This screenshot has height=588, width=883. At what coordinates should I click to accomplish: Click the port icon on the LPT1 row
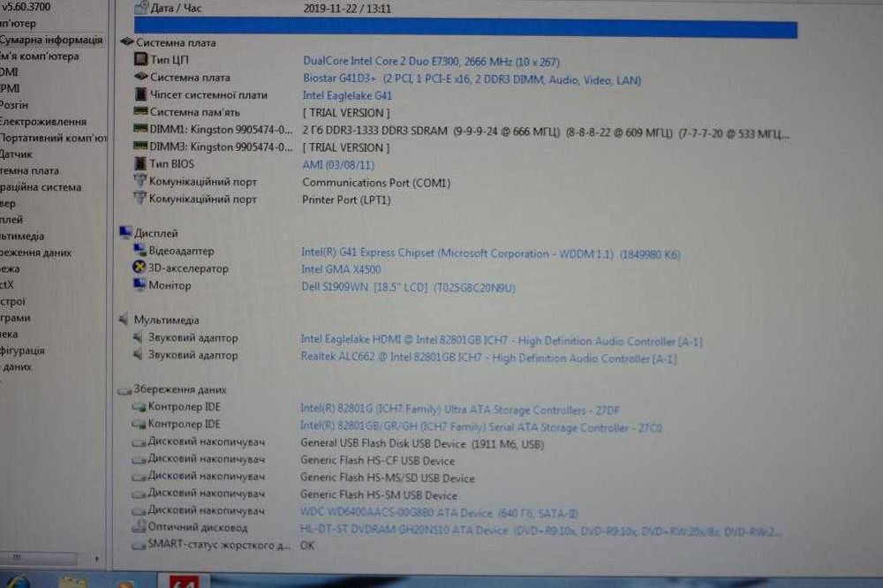140,199
